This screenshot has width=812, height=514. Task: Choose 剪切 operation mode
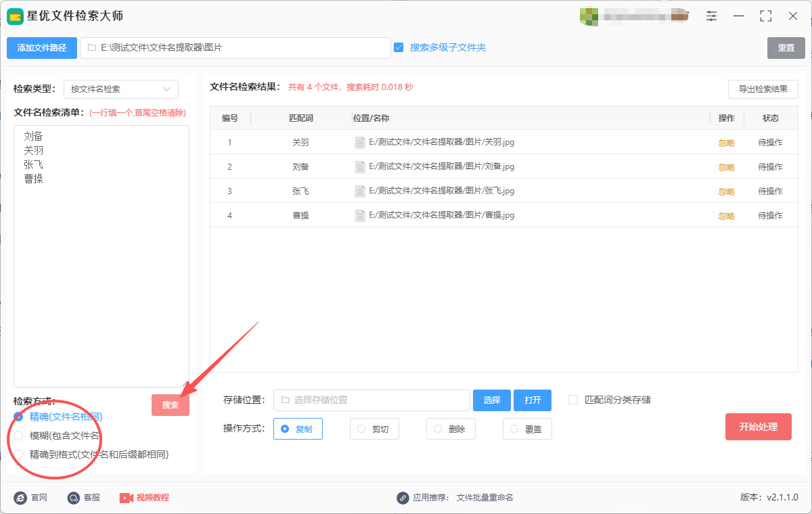pos(374,429)
